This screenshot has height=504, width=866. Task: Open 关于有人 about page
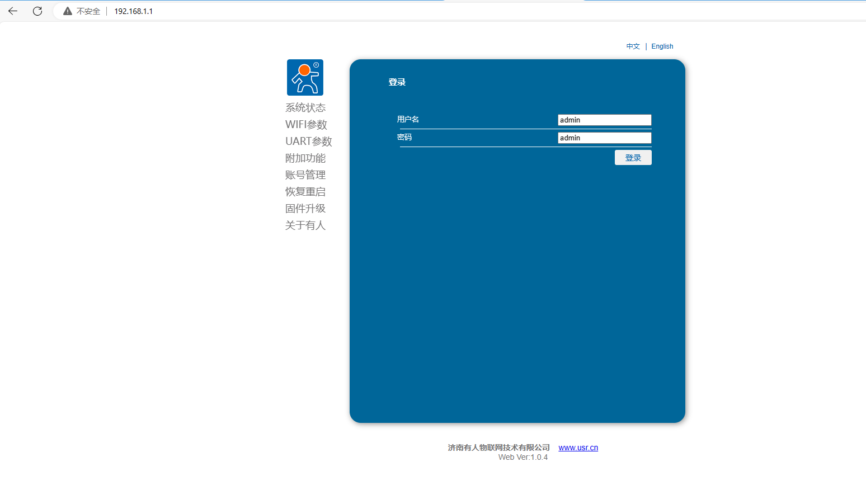click(x=305, y=225)
